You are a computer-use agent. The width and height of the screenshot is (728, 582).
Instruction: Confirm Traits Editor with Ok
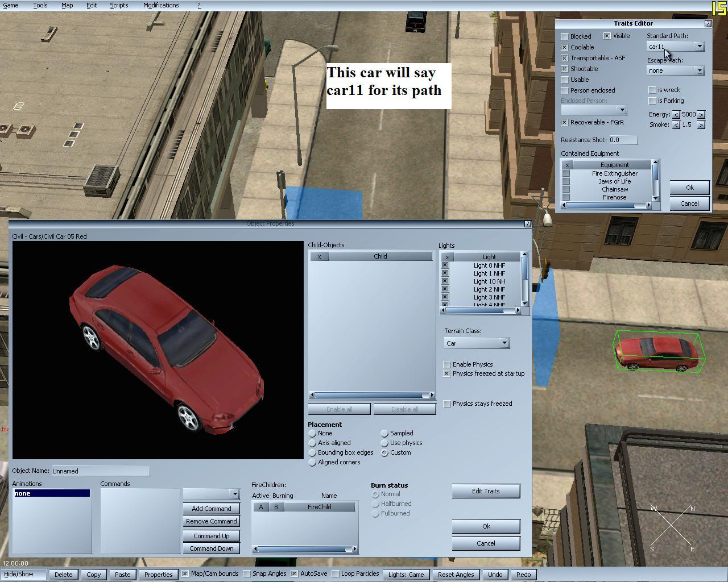pos(689,188)
